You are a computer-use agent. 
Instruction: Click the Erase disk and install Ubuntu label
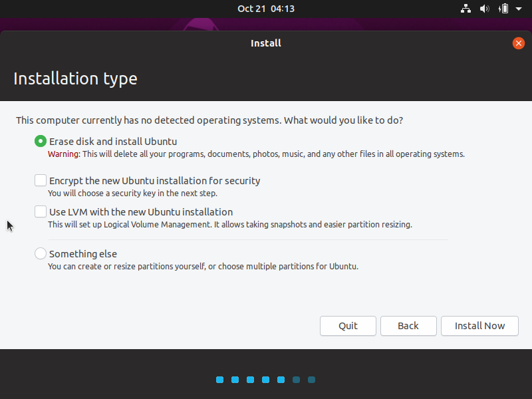point(113,142)
